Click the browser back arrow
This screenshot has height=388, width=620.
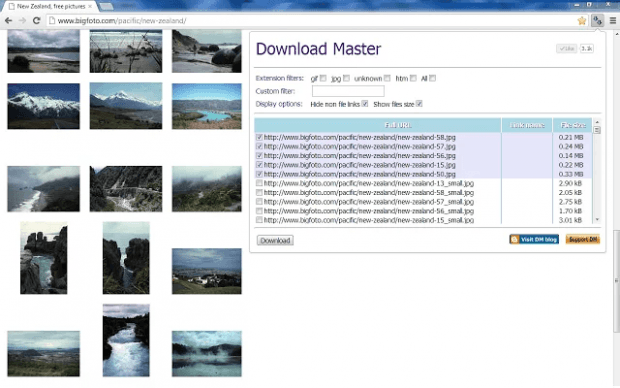[x=9, y=21]
